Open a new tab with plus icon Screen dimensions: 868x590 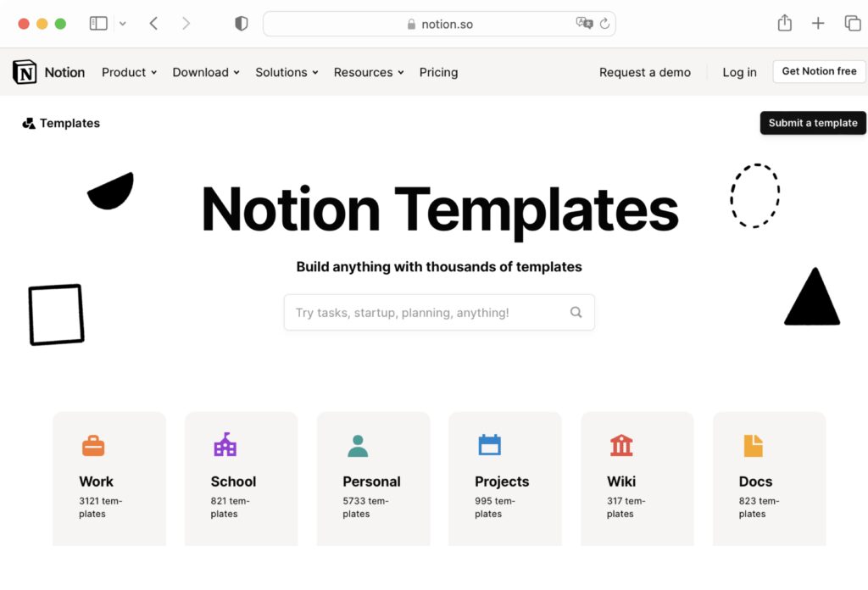point(818,23)
